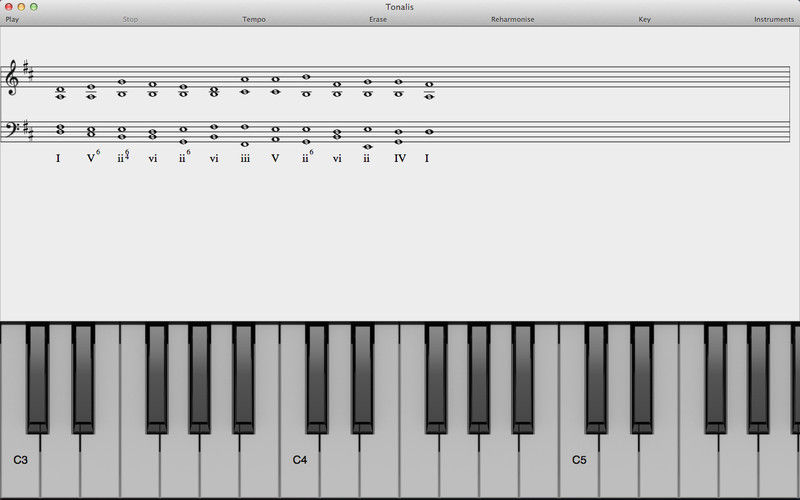
Task: Play the G4 white key
Action: [459, 464]
